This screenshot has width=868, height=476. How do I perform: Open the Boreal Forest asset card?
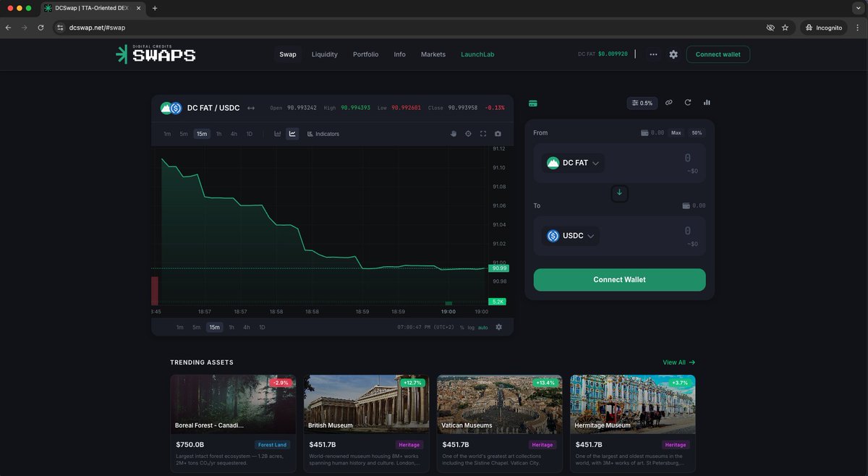pyautogui.click(x=233, y=423)
